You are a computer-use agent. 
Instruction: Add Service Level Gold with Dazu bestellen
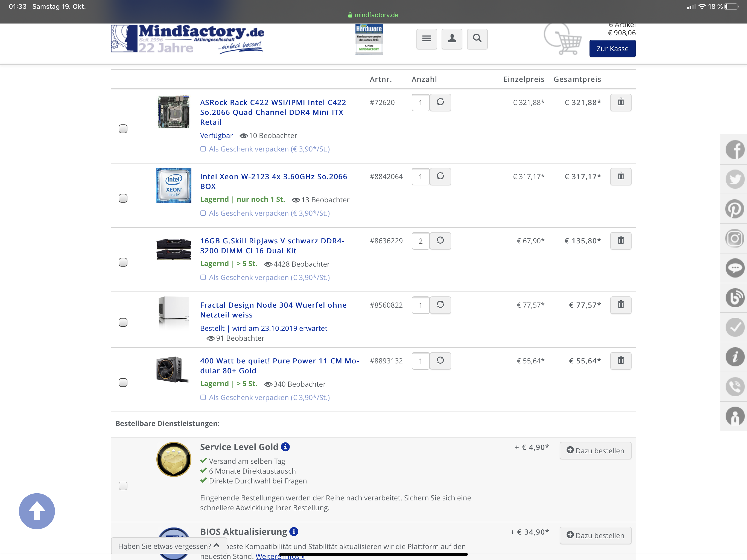click(595, 451)
